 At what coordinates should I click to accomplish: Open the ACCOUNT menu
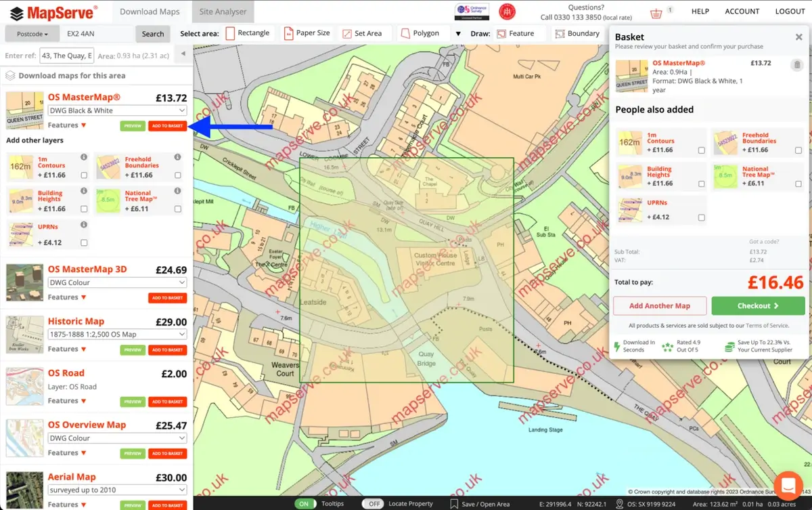pos(742,12)
